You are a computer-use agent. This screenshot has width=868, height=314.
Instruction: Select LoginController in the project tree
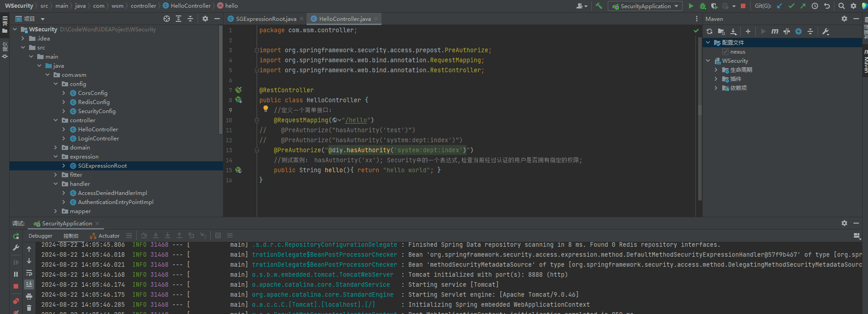pos(98,139)
